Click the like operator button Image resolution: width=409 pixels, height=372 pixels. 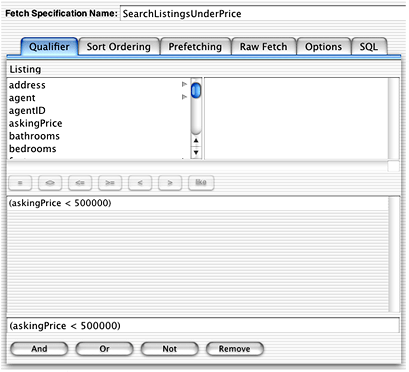tap(201, 183)
